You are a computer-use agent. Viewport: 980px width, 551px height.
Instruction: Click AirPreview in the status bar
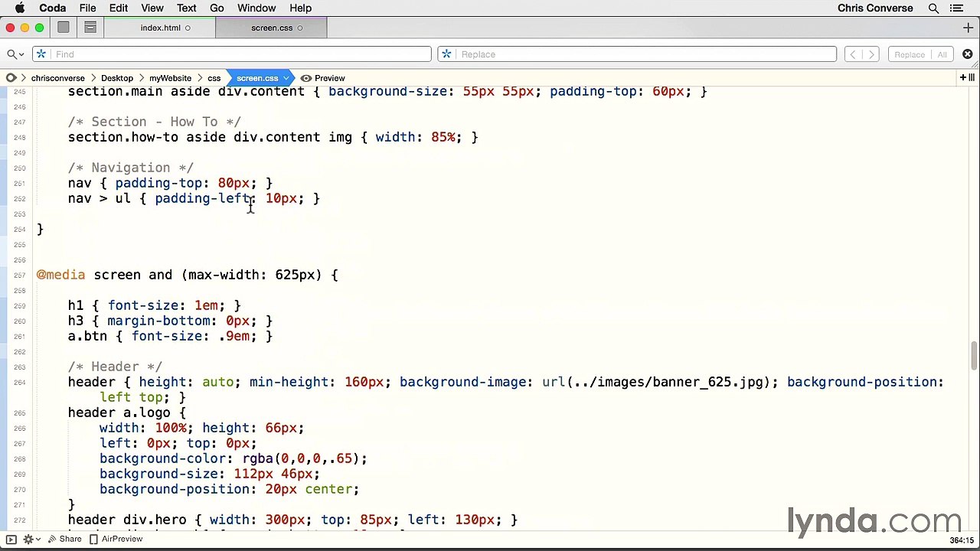(116, 540)
